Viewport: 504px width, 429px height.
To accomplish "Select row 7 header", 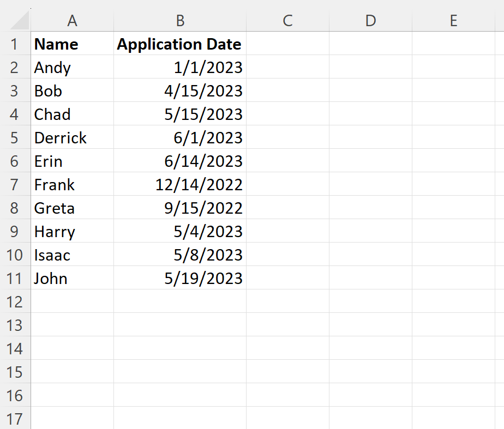I will coord(15,184).
